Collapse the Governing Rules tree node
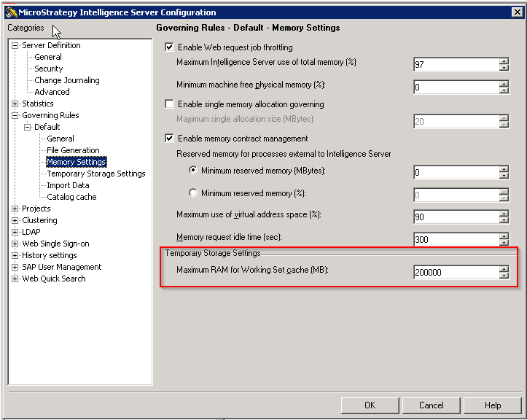 point(15,115)
